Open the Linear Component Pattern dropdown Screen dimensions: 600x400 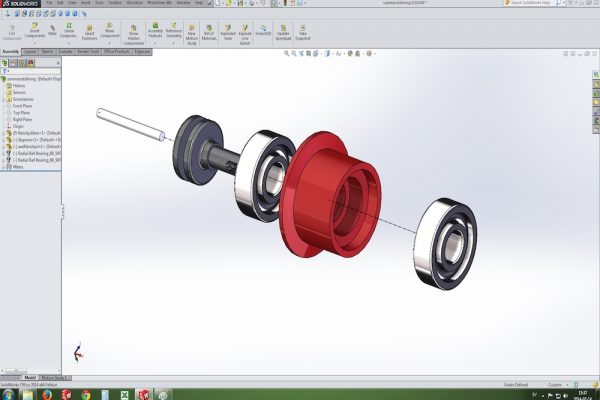[69, 38]
